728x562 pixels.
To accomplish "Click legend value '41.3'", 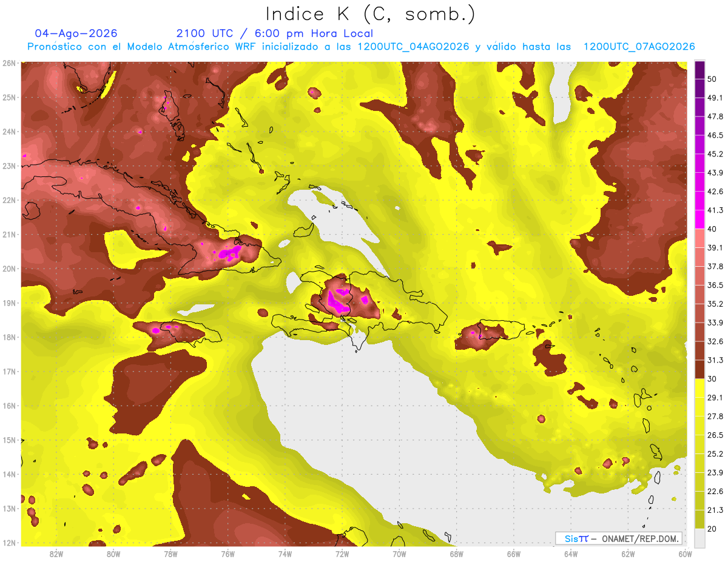I will [x=715, y=211].
